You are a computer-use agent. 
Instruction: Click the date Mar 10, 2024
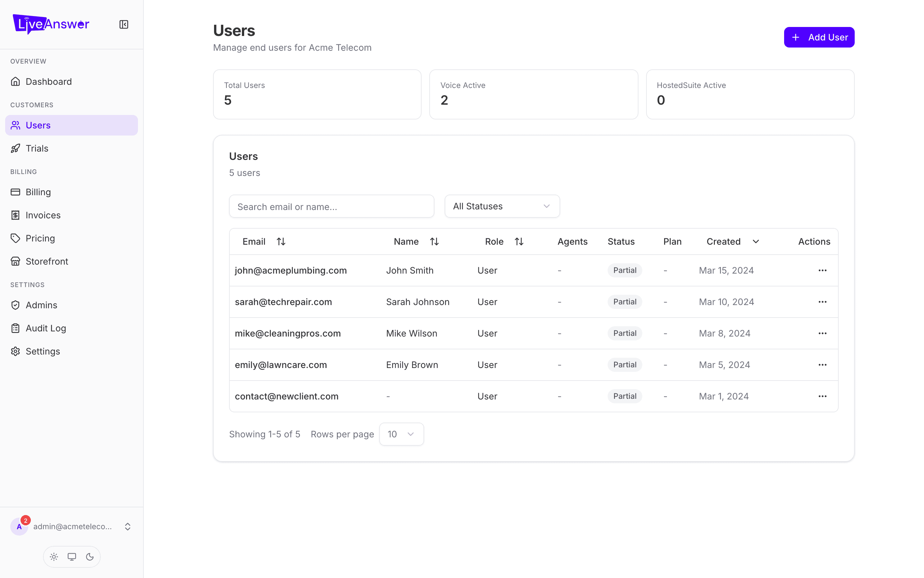[726, 302]
